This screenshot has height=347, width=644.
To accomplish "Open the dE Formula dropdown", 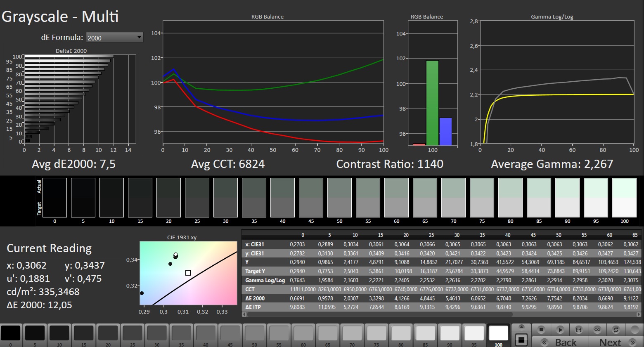I will 114,38.
